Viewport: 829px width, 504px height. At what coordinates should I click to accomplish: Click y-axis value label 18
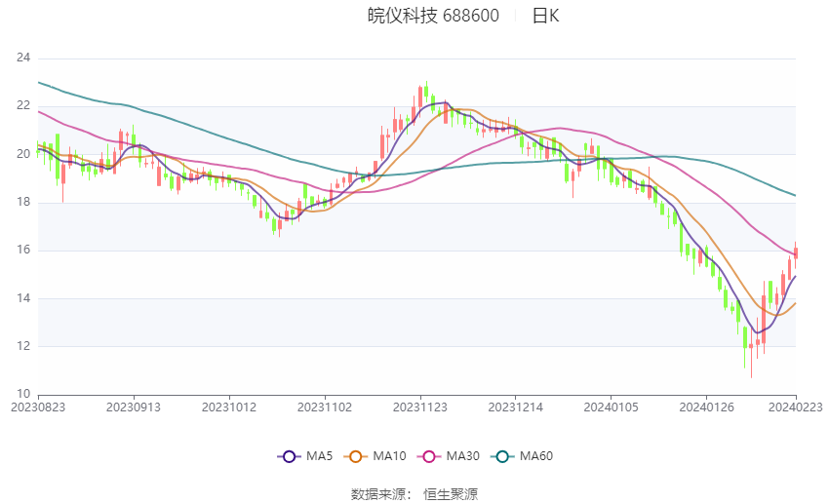coord(23,202)
